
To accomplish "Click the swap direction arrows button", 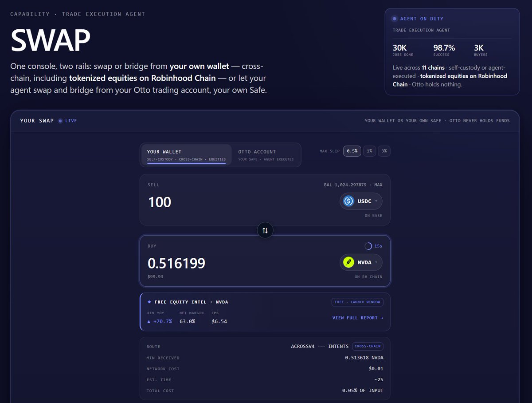I will click(265, 230).
